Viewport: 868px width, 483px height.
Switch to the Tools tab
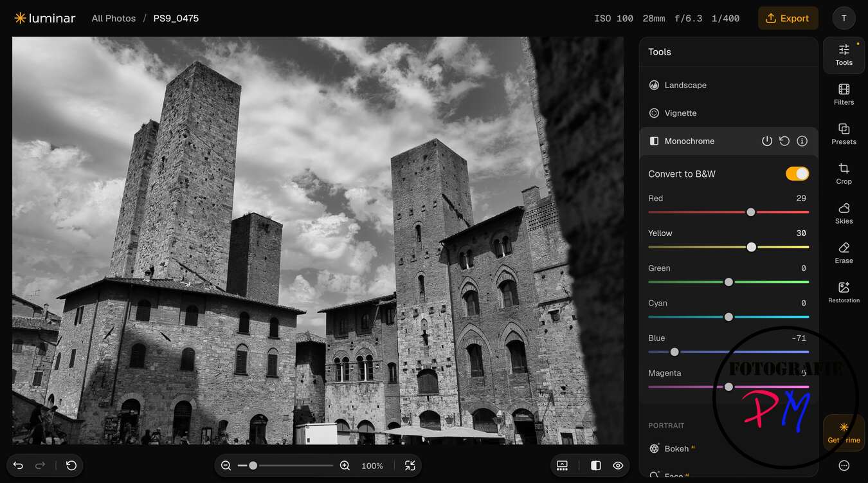click(844, 55)
